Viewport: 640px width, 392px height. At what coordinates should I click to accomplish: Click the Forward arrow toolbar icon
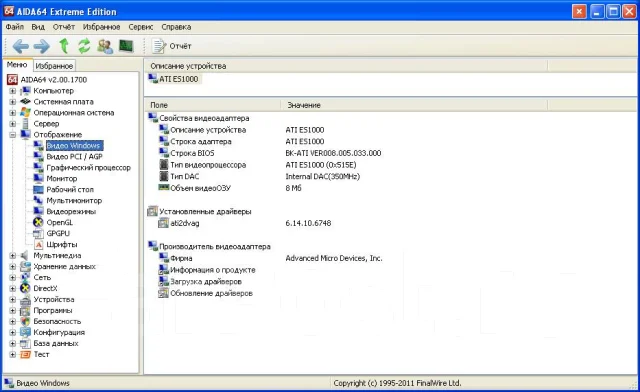coord(42,46)
